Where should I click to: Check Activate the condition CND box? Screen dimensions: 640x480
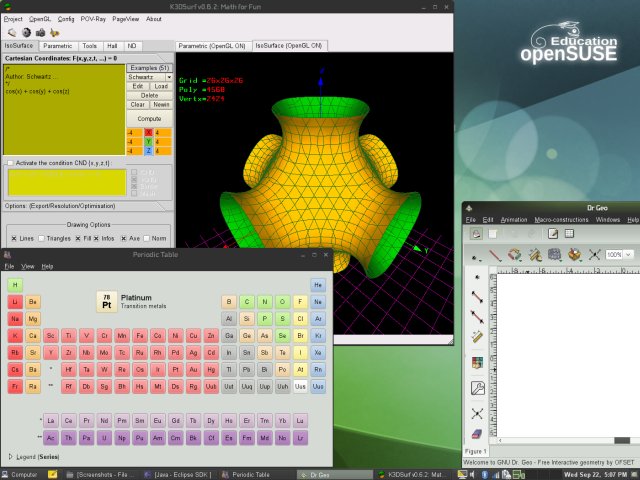[10, 162]
